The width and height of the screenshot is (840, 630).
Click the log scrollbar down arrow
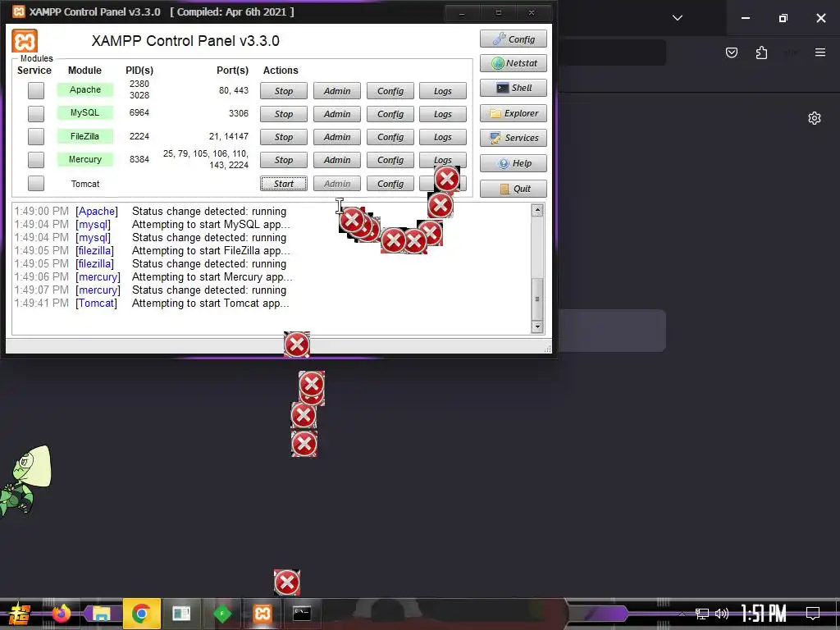coord(537,326)
